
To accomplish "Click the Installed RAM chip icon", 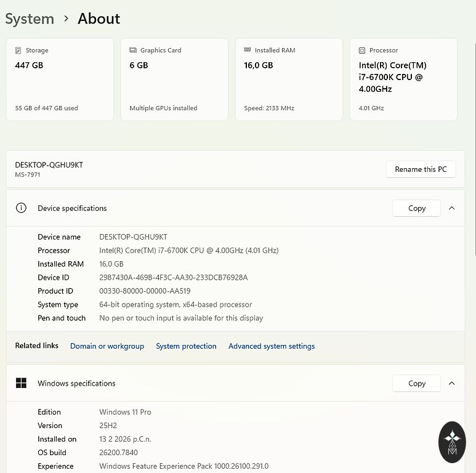I will pos(248,50).
